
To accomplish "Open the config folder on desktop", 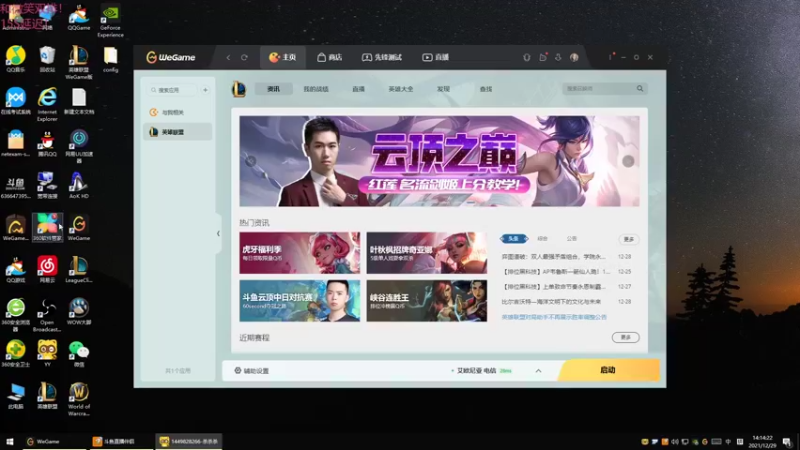I will [110, 59].
